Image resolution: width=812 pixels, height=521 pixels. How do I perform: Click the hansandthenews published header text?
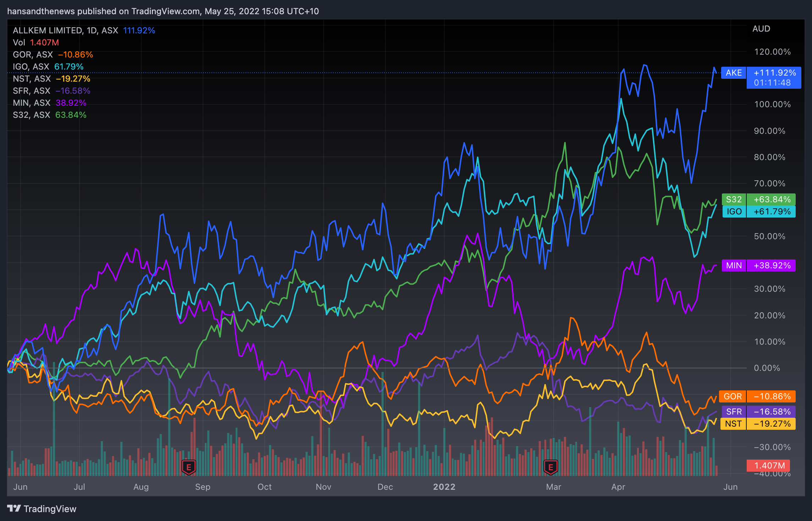pos(163,11)
